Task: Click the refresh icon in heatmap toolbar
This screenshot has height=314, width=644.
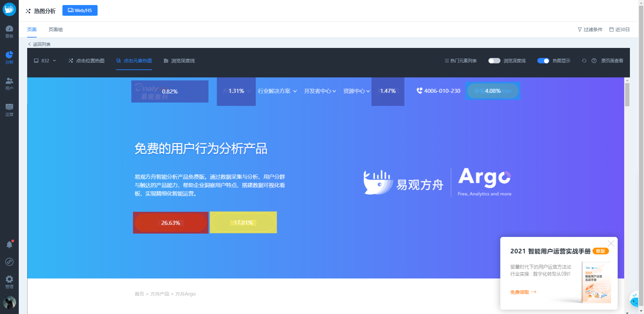Action: pos(584,61)
